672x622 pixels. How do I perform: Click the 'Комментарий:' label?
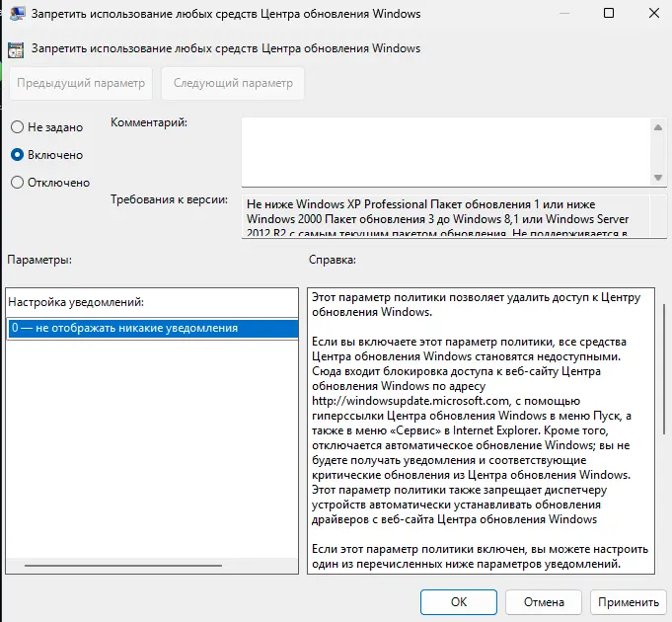pos(149,122)
